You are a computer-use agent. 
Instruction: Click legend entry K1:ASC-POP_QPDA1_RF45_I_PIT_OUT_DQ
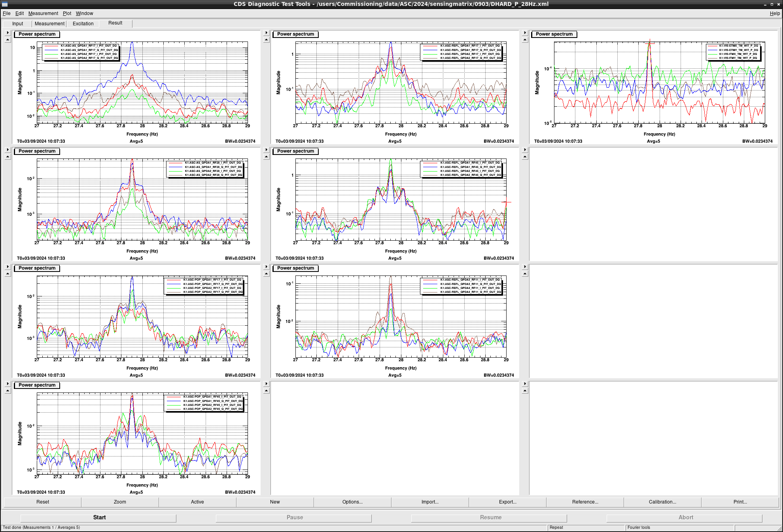(x=212, y=397)
